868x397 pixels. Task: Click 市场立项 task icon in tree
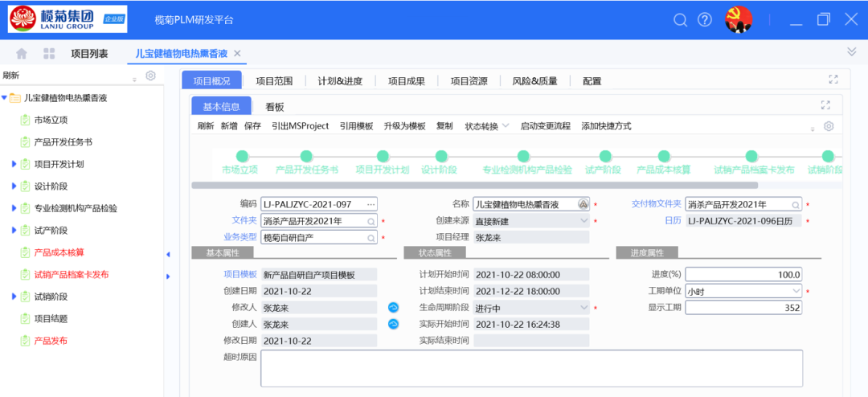[x=25, y=121]
